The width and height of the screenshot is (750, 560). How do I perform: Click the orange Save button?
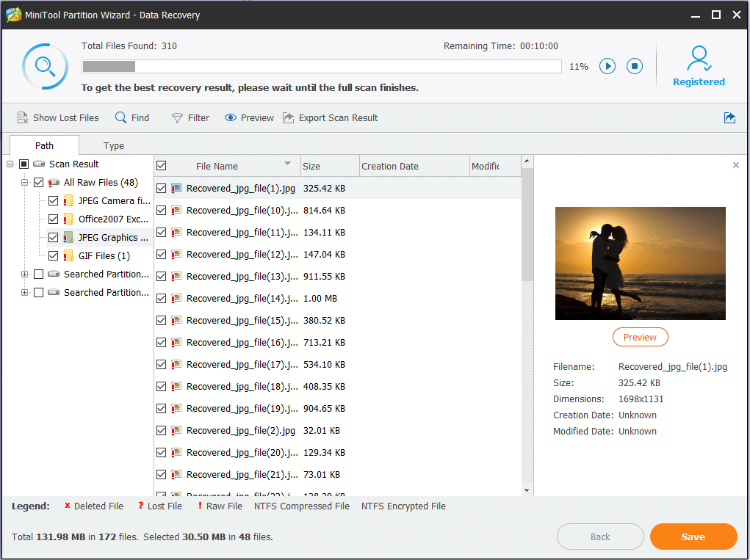click(x=693, y=537)
